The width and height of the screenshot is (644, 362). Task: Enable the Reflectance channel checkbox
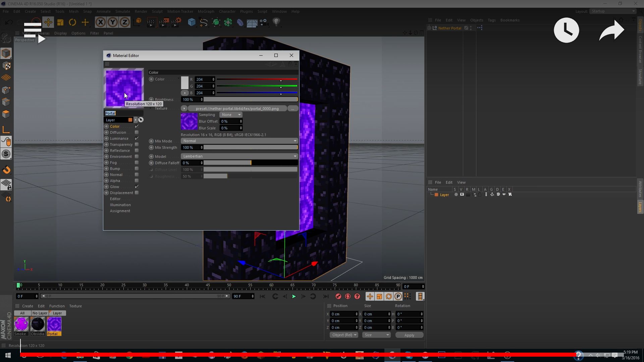(x=137, y=150)
